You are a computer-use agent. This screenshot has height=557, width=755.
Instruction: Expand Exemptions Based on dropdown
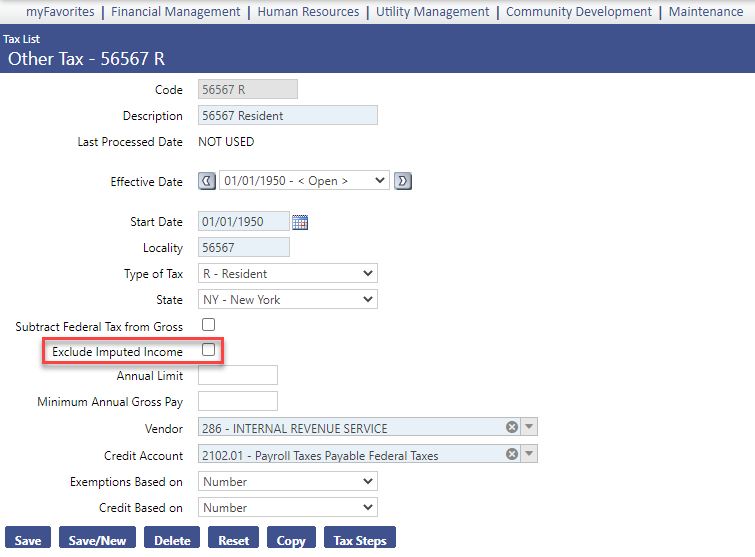tap(287, 481)
